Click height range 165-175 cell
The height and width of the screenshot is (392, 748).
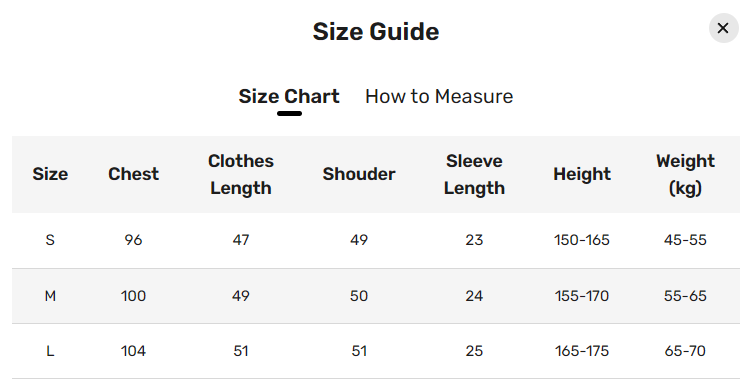582,351
